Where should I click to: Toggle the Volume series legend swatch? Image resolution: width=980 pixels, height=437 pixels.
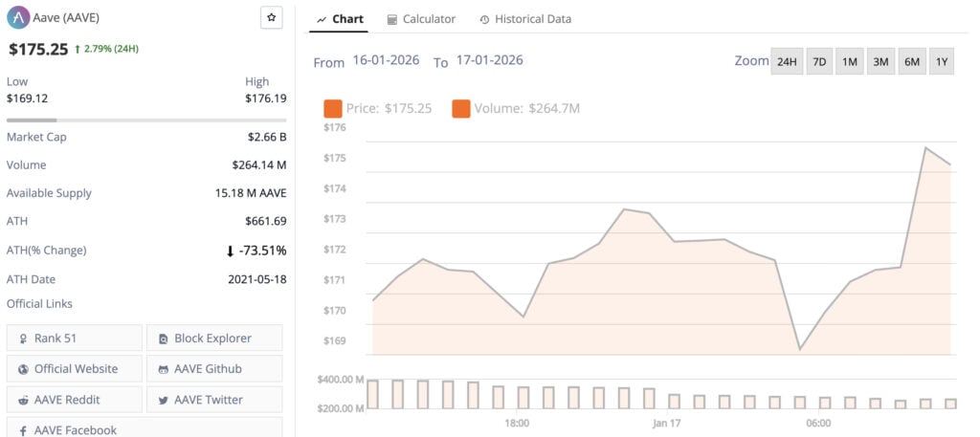[461, 108]
